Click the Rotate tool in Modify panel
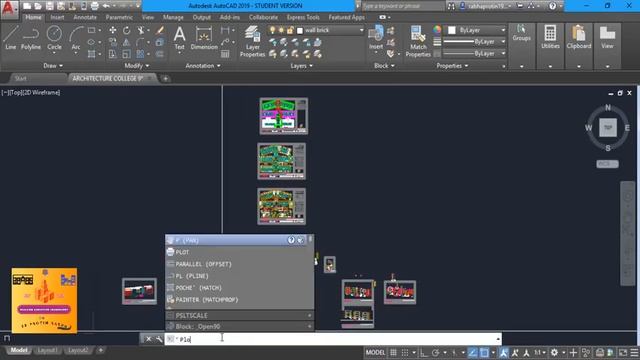640x360 pixels. coord(127,30)
